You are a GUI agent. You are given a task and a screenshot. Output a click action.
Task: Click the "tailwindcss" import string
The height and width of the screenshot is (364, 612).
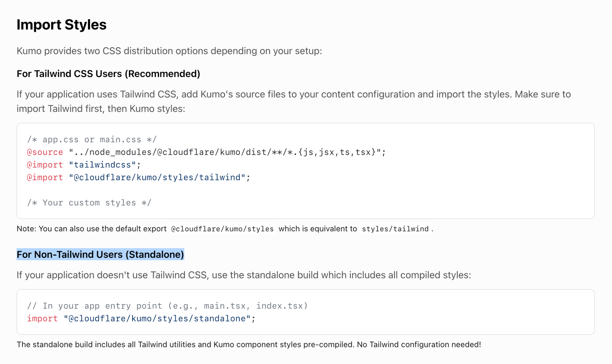click(102, 165)
